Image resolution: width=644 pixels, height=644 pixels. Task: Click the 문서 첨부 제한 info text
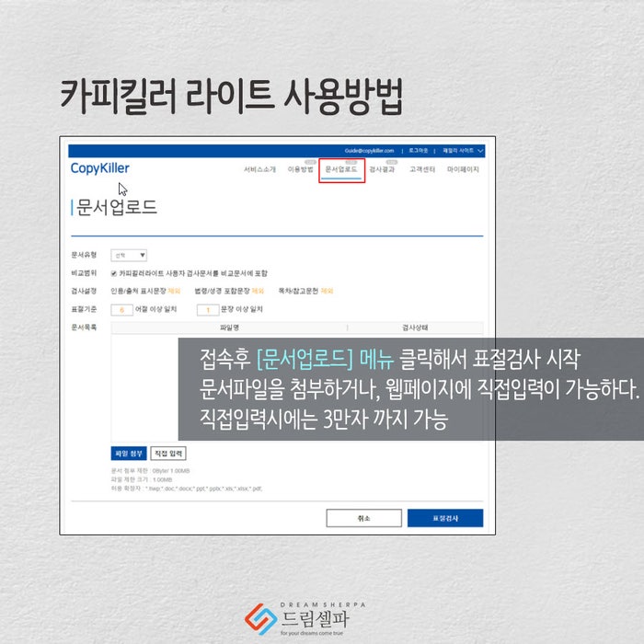150,471
